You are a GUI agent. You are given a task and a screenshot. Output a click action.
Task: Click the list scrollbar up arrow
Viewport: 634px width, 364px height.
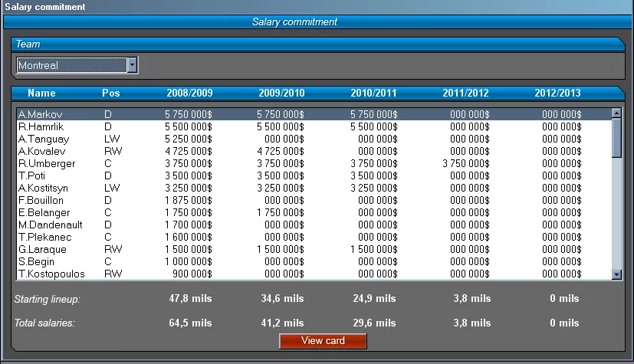(x=616, y=113)
